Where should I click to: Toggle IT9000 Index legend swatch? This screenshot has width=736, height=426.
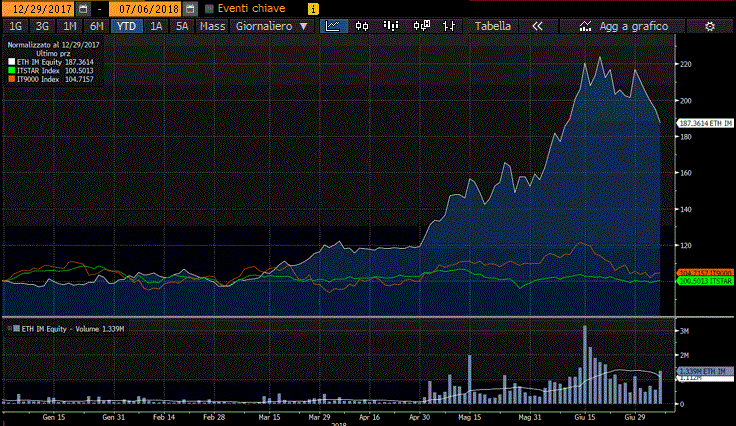pyautogui.click(x=11, y=77)
